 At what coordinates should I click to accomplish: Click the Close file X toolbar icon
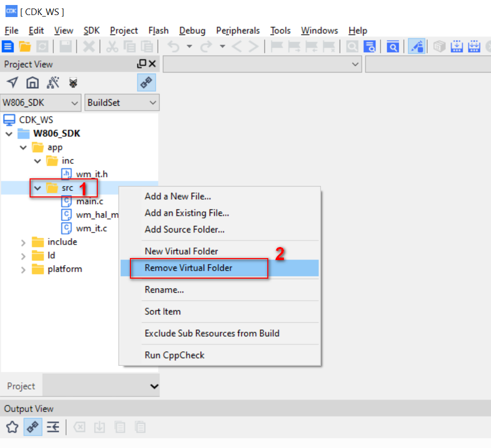(x=89, y=47)
